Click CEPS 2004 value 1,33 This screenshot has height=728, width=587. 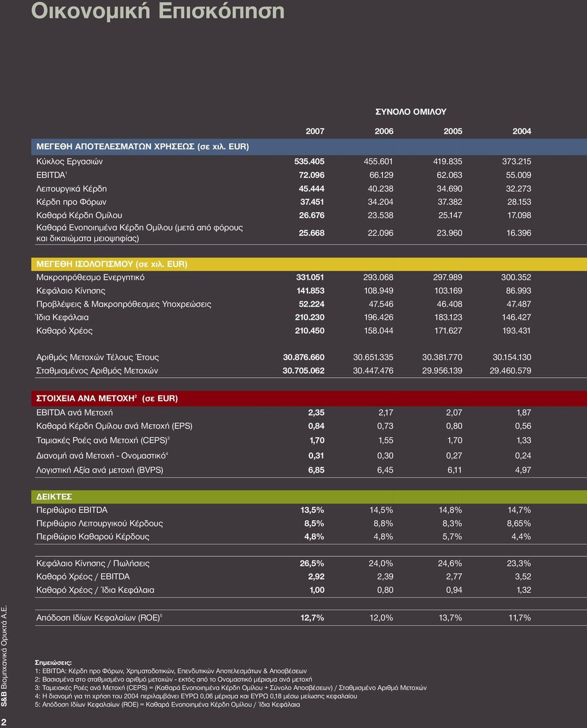click(523, 440)
